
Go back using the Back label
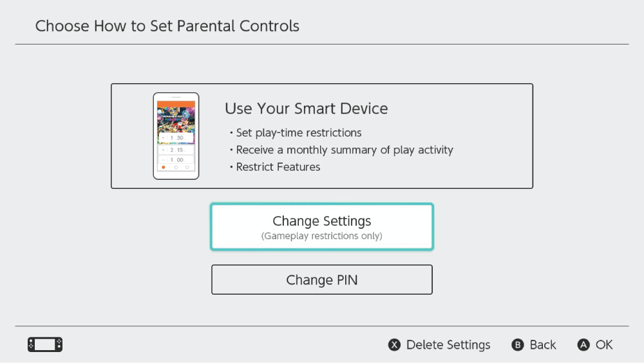click(x=543, y=345)
